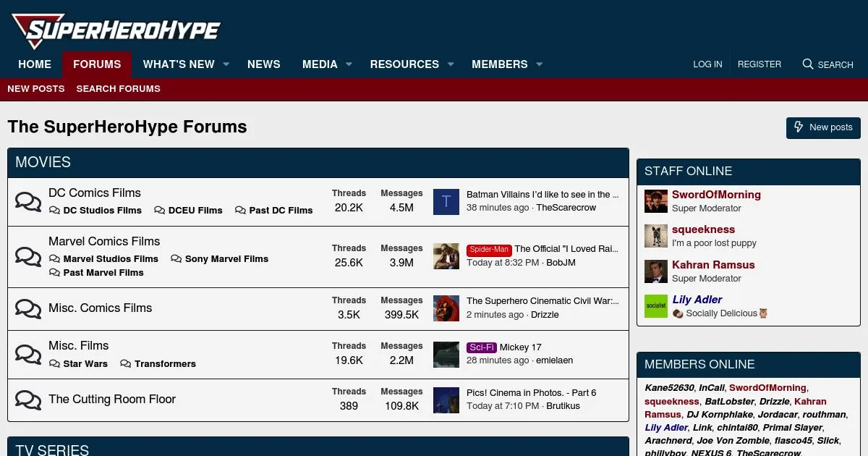Open the Misc. Films forum
The height and width of the screenshot is (456, 868).
79,345
